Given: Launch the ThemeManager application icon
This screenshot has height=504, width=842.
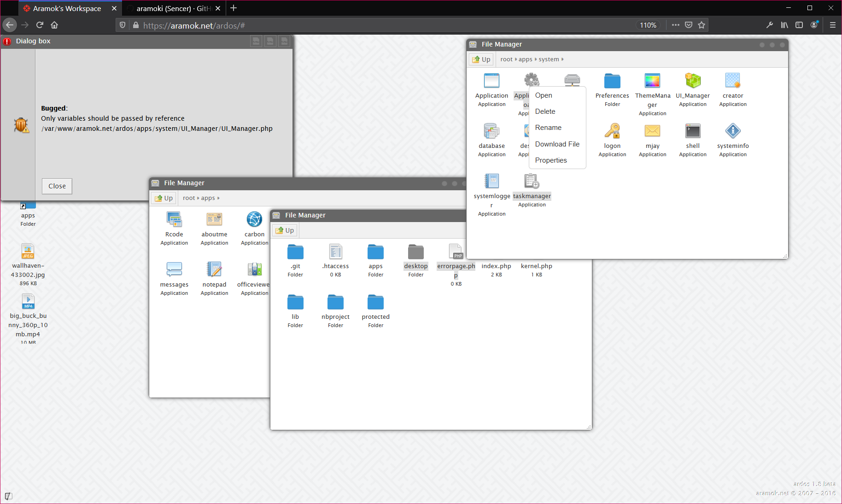Looking at the screenshot, I should (x=652, y=81).
